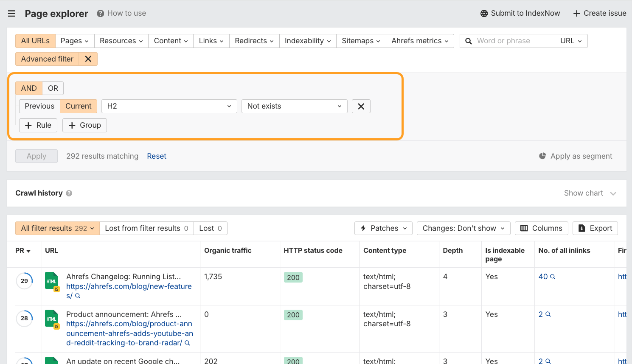
Task: Open the Patches dropdown
Action: [383, 228]
